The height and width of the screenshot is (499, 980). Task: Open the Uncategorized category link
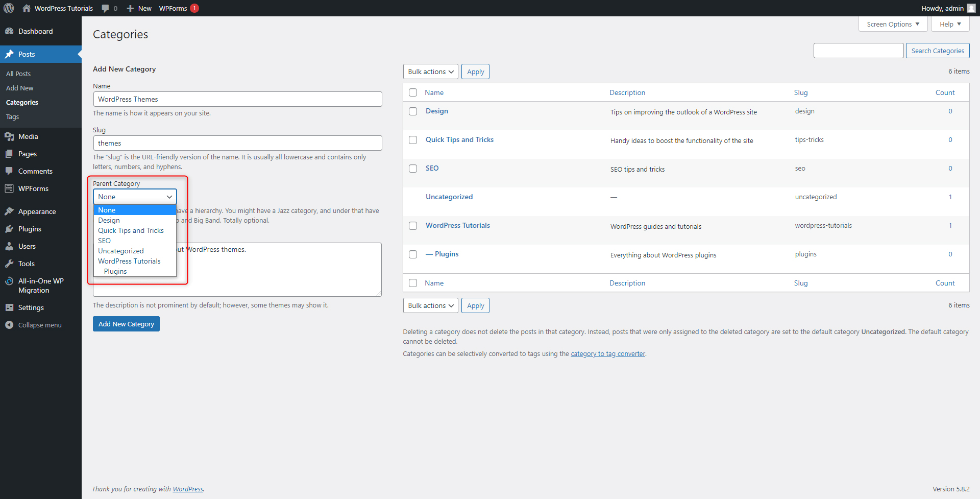449,197
